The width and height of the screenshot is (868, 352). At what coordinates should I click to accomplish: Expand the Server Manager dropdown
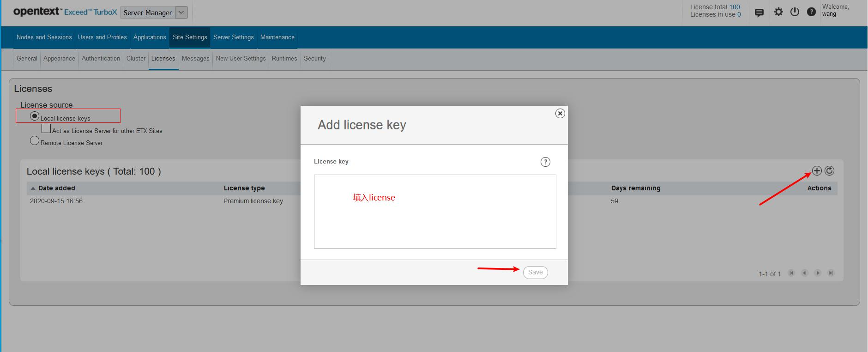[x=182, y=12]
